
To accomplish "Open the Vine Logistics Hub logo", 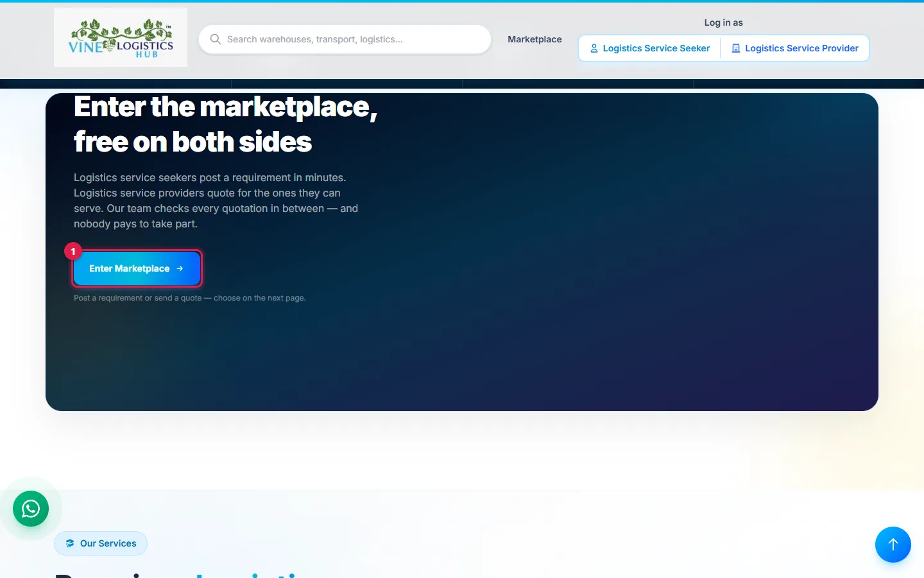I will (121, 37).
